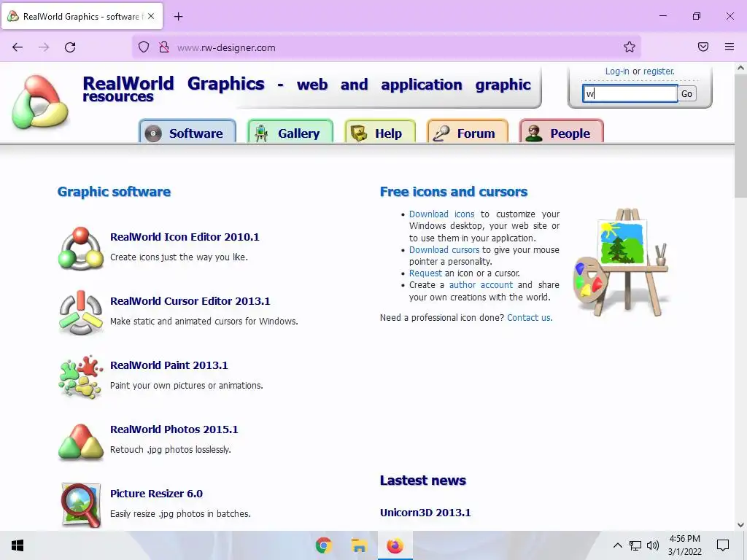The height and width of the screenshot is (560, 747).
Task: Click the Request icon or cursor link
Action: coord(425,273)
